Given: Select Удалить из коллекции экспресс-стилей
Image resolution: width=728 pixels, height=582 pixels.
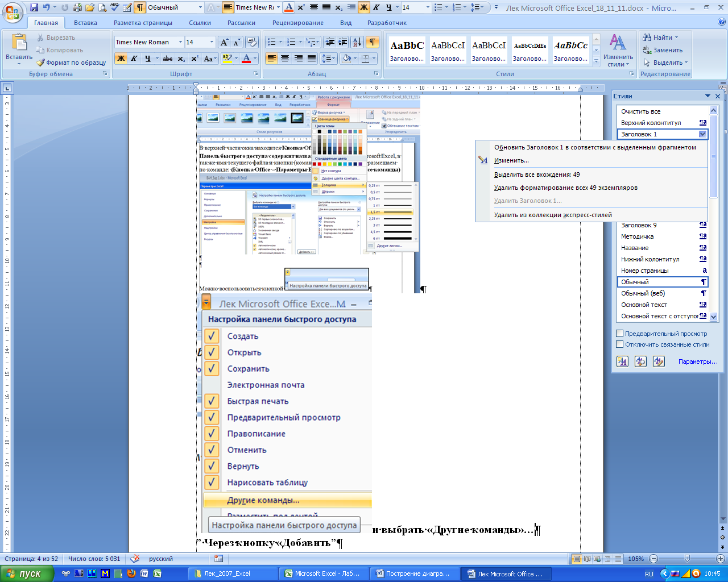Looking at the screenshot, I should (x=591, y=215).
